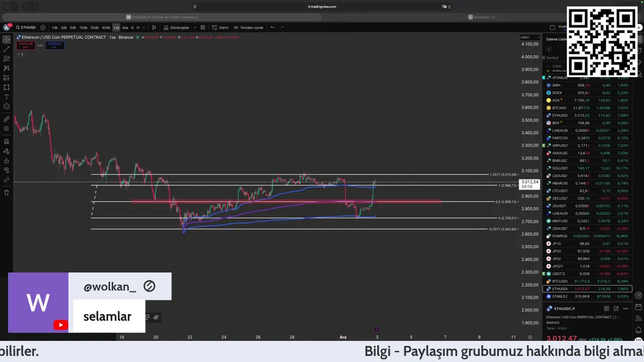Select the PUMPUS watchlist row

click(587, 236)
